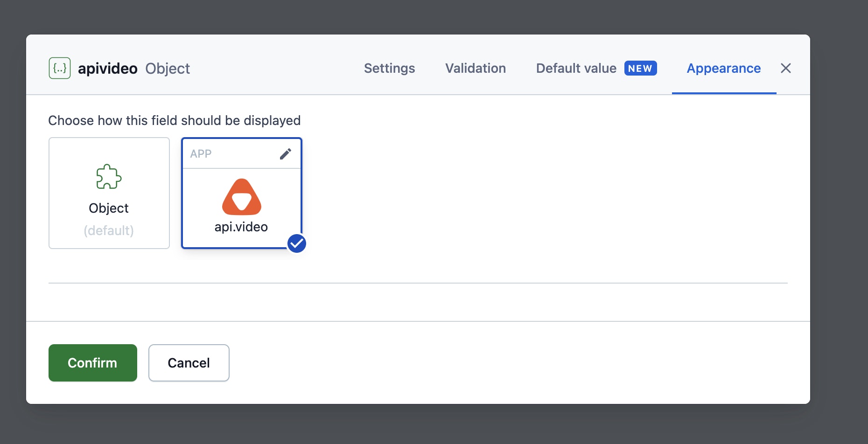Cancel the field editing dialog

189,363
